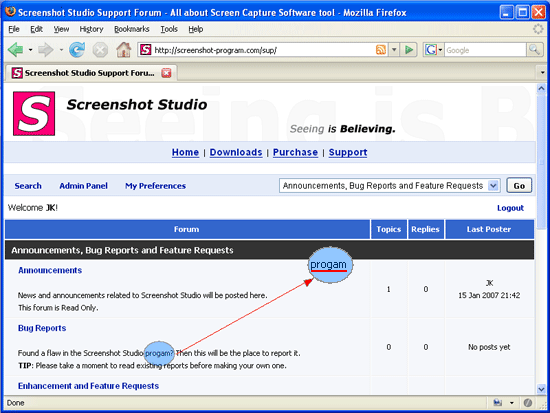Close the Screenshot Studio Support Forum tab
550x413 pixels.
[x=166, y=73]
